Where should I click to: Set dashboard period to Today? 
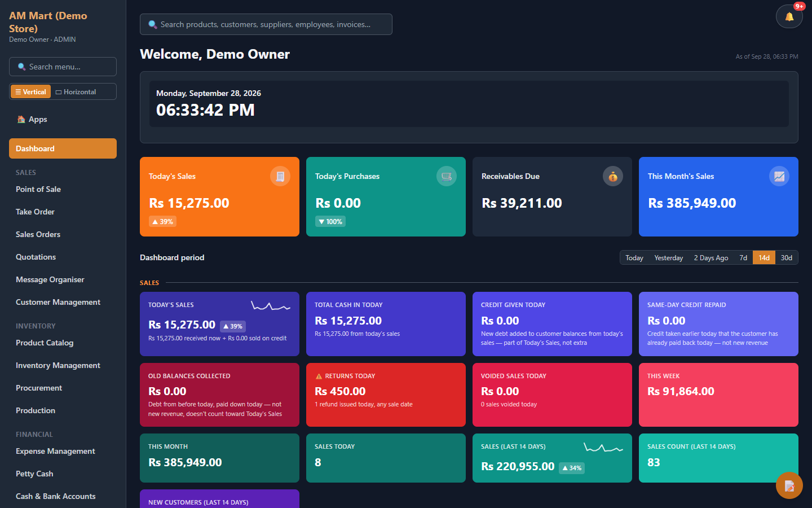[634, 257]
